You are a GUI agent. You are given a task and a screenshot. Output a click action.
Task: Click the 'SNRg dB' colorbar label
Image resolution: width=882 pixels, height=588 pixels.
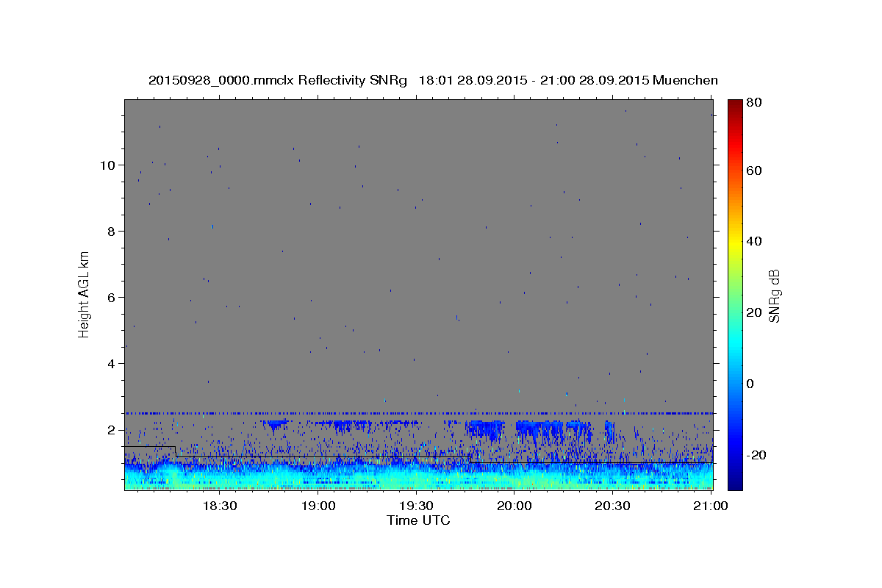pyautogui.click(x=774, y=295)
